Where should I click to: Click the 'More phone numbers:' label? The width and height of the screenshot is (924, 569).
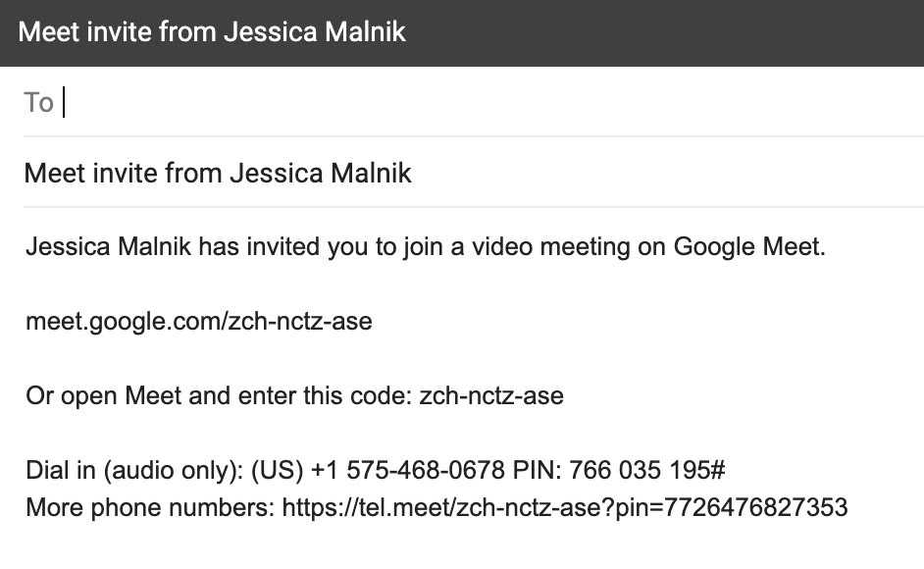coord(149,507)
